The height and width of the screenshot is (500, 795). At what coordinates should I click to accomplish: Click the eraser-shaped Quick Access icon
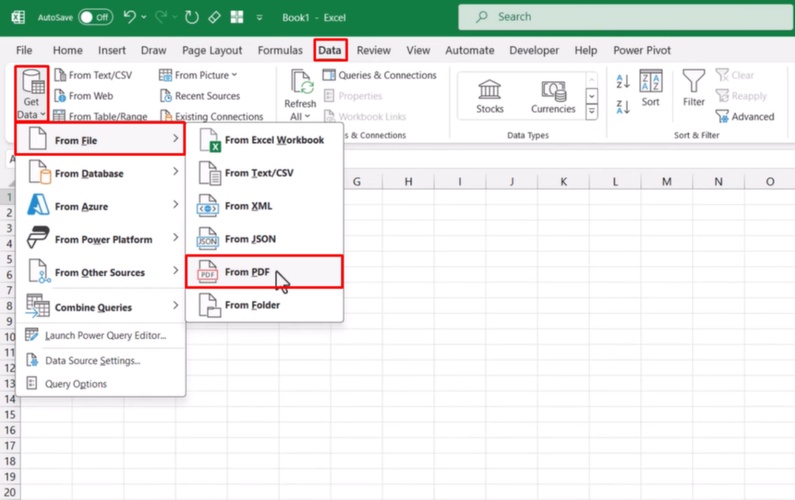[214, 17]
